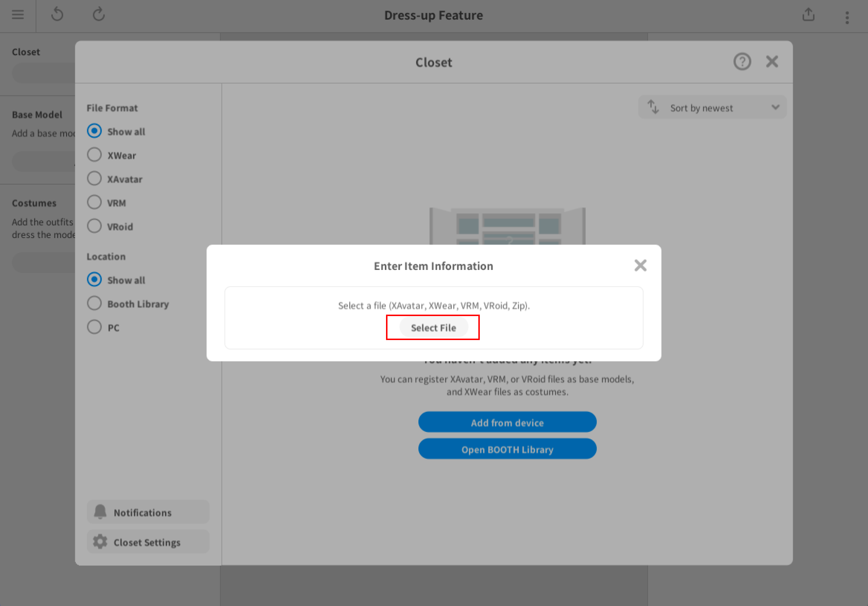Screen dimensions: 868x606
Task: Close the Enter Item Information dialog
Action: (x=640, y=266)
